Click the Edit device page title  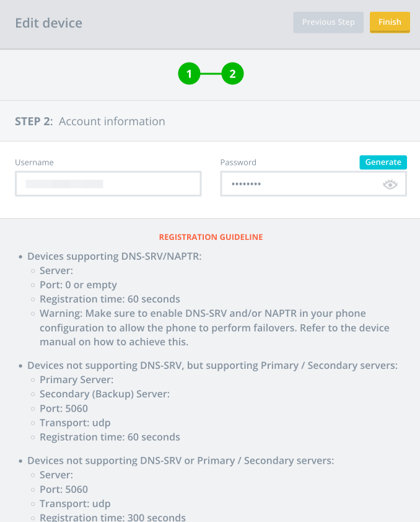48,23
